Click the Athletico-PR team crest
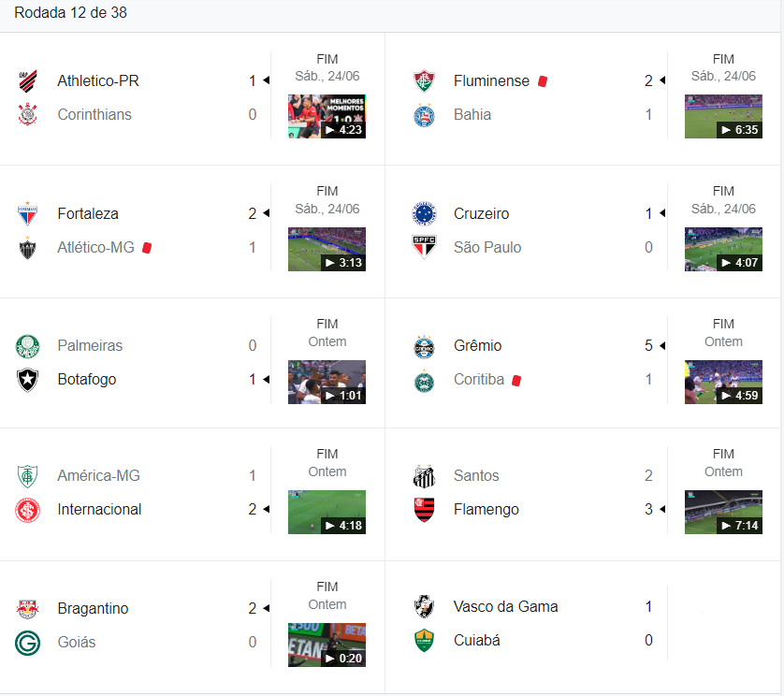The height and width of the screenshot is (696, 784). (28, 81)
